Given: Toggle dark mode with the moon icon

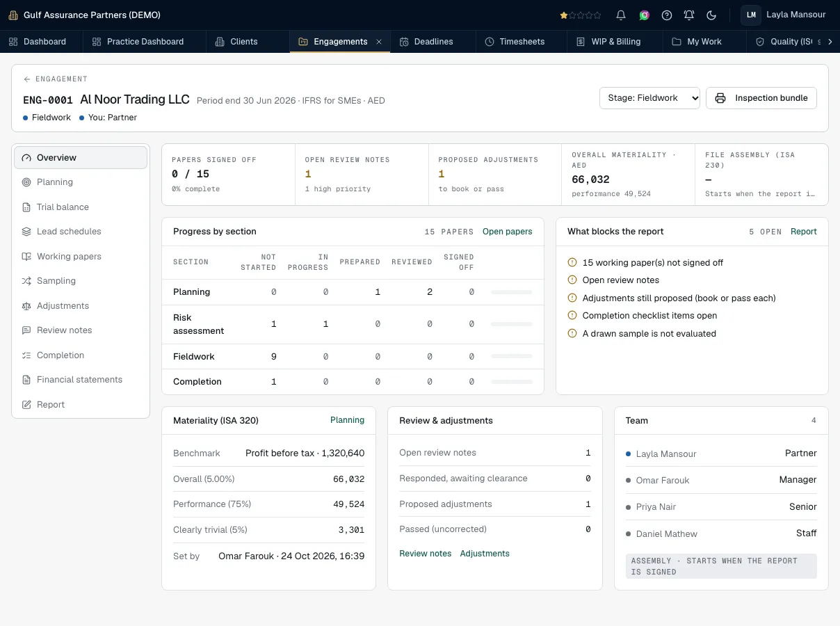Looking at the screenshot, I should (x=711, y=15).
